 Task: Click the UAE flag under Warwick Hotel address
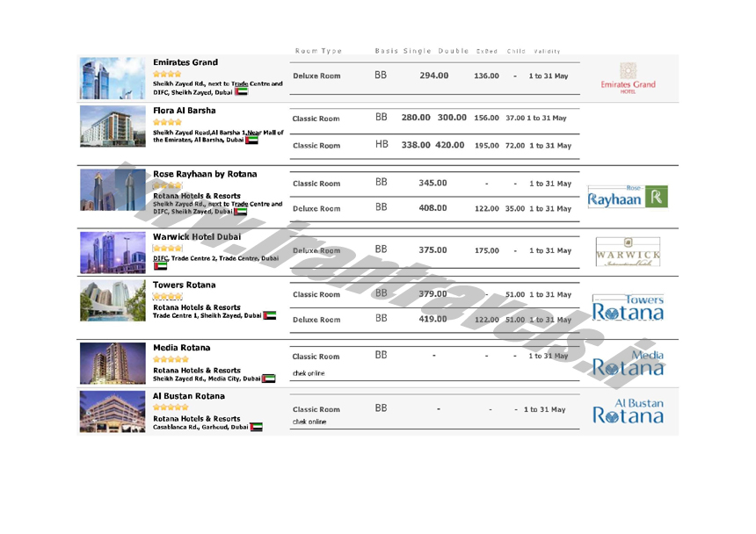pos(160,266)
